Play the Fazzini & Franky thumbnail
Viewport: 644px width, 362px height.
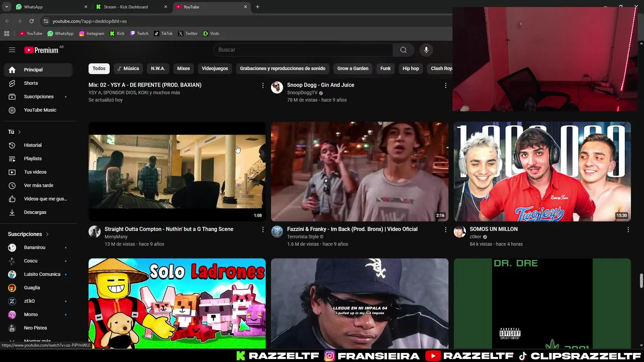(x=360, y=171)
